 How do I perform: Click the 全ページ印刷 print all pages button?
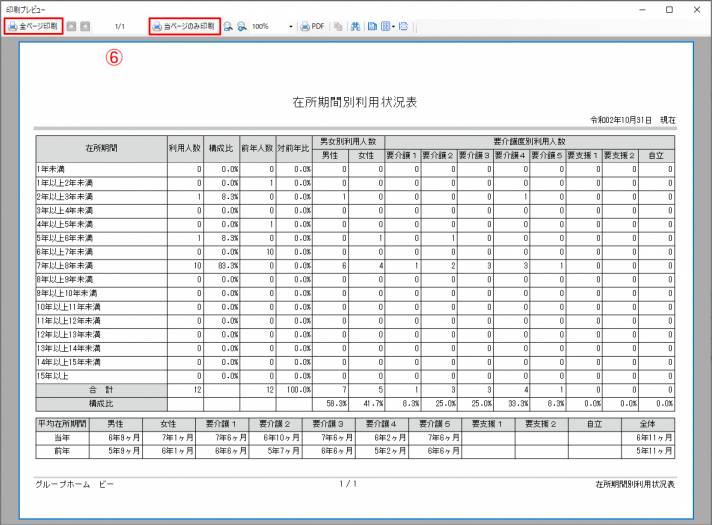coord(34,26)
